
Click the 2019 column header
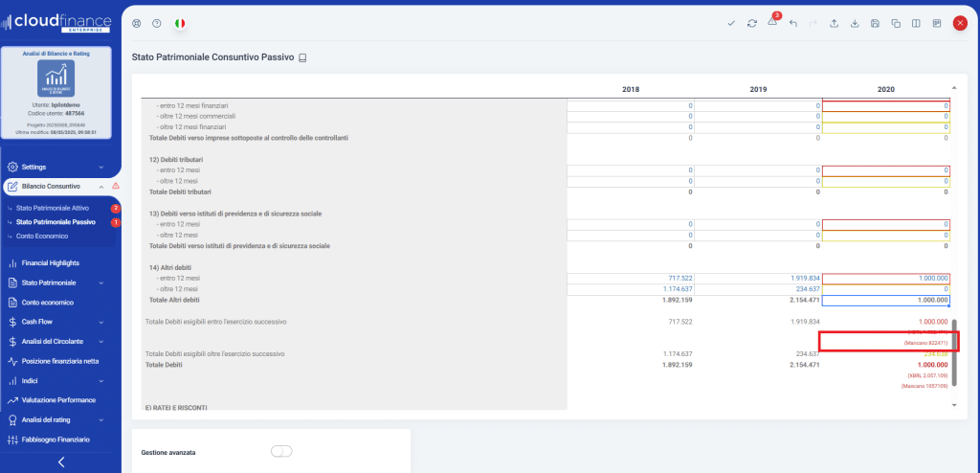(758, 89)
